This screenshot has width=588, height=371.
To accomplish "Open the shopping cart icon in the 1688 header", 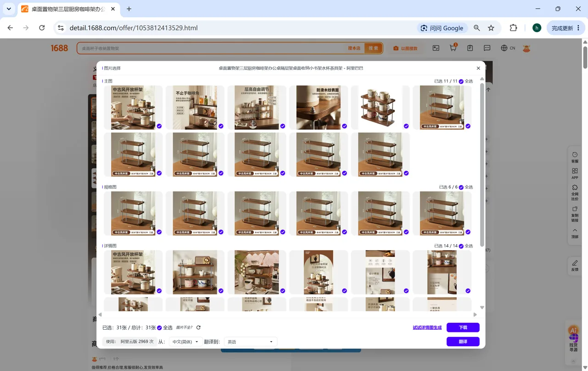I will (453, 48).
